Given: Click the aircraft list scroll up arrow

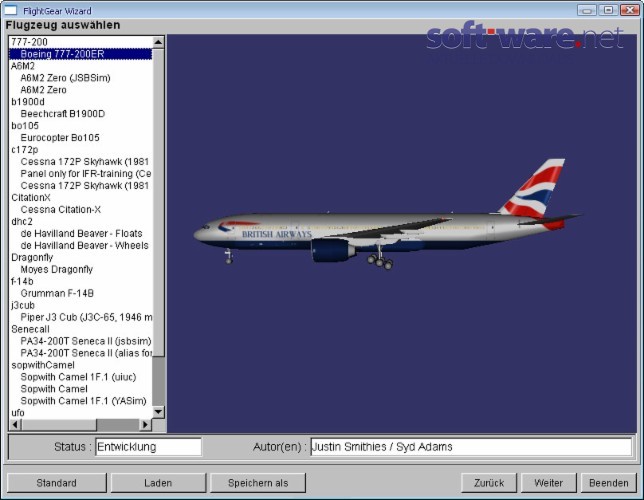Looking at the screenshot, I should click(x=158, y=42).
